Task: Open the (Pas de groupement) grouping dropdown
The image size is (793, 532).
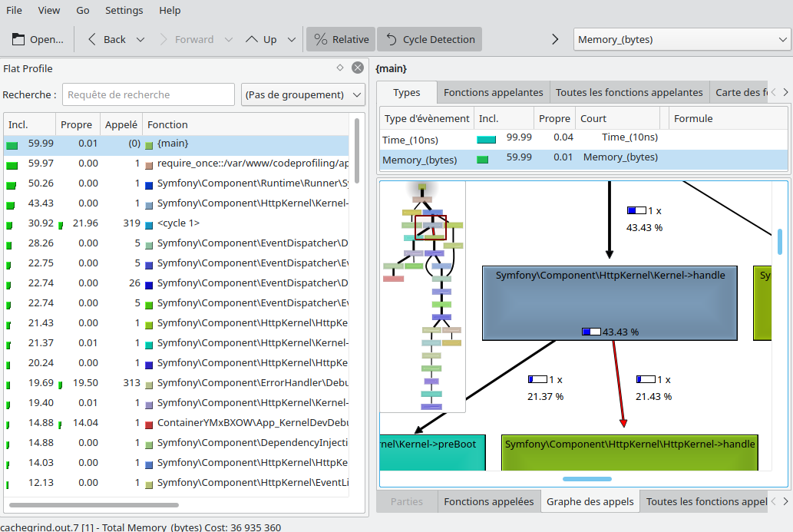Action: click(x=303, y=94)
